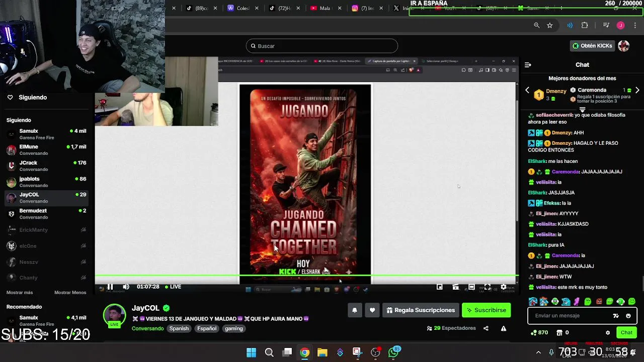
Task: Open browser extensions puzzle icon
Action: tap(585, 25)
